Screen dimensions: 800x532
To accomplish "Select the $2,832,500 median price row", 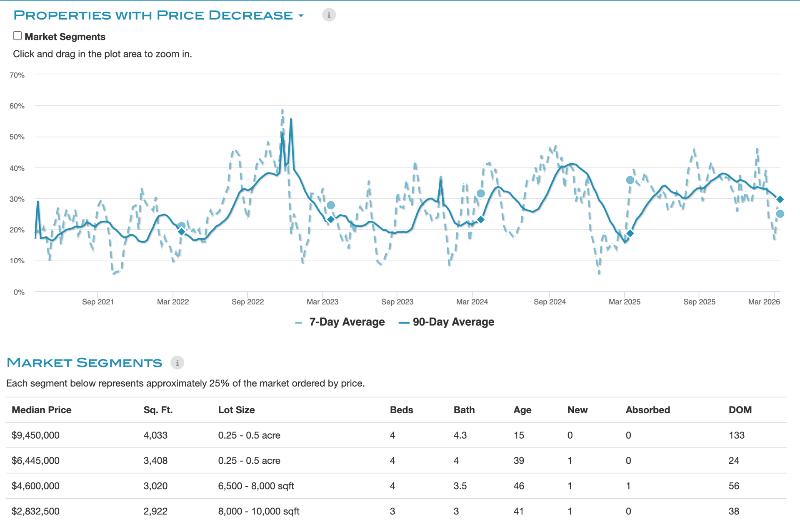I will coord(36,512).
